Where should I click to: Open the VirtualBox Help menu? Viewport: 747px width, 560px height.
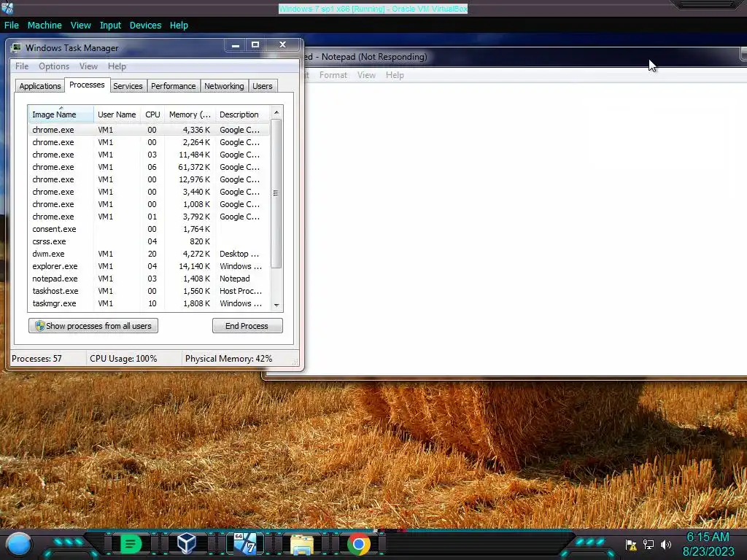pos(179,26)
